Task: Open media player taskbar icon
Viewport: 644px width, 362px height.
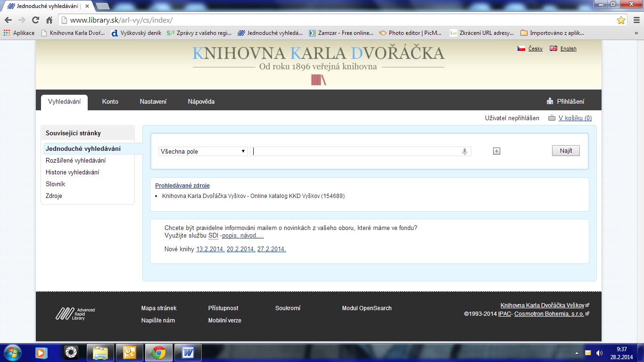Action: coord(42,353)
